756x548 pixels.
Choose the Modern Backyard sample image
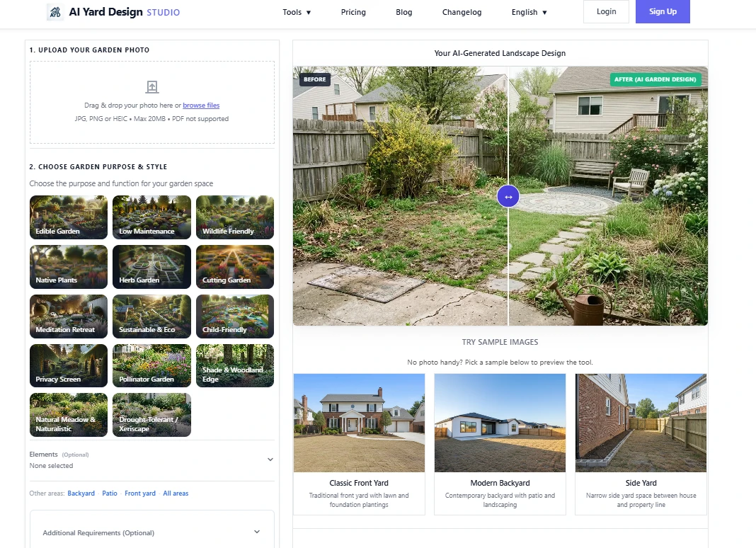[x=500, y=445]
